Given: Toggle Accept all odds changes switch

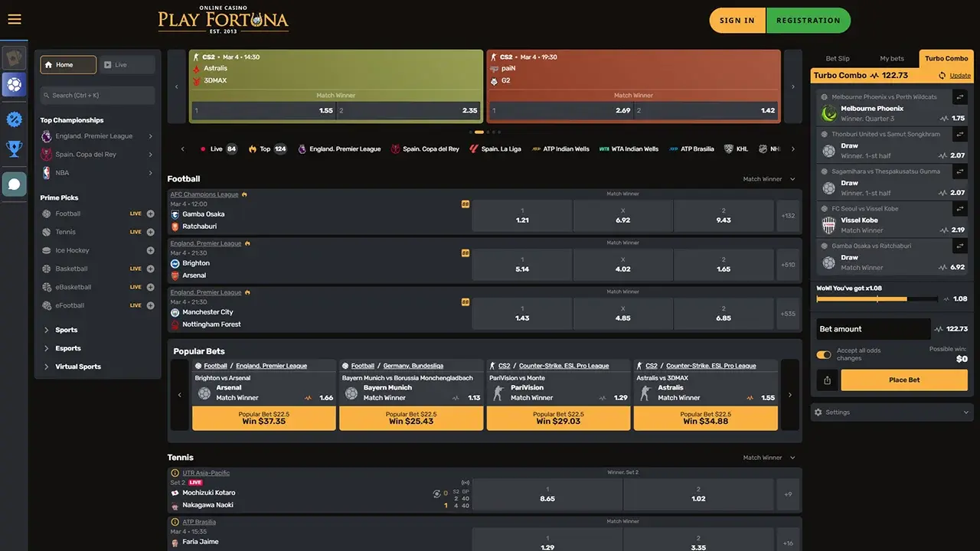Looking at the screenshot, I should pos(824,355).
